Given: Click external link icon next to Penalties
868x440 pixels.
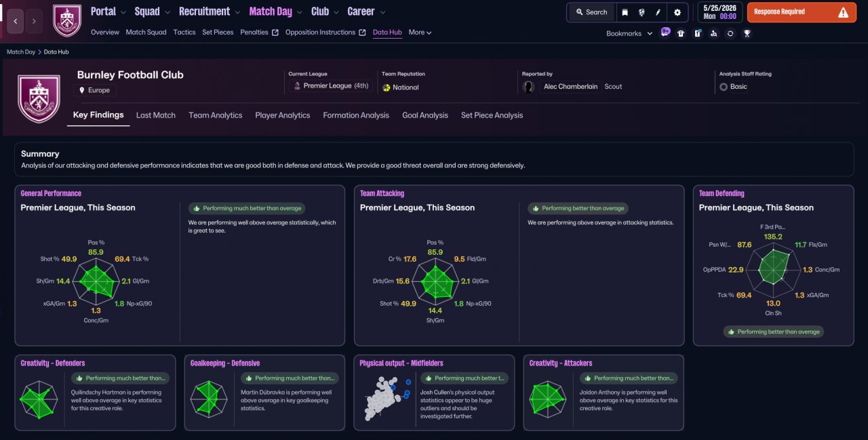Looking at the screenshot, I should pyautogui.click(x=275, y=33).
